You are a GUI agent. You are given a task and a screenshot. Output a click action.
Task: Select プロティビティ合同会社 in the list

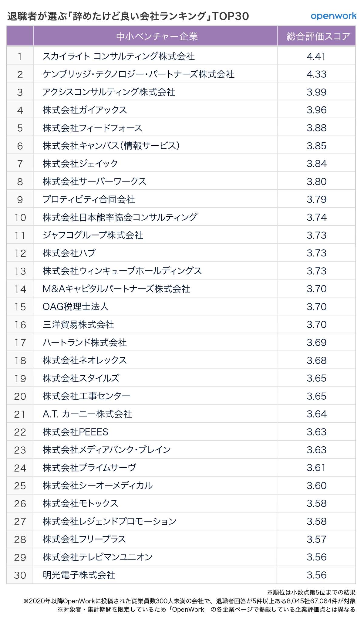(89, 199)
